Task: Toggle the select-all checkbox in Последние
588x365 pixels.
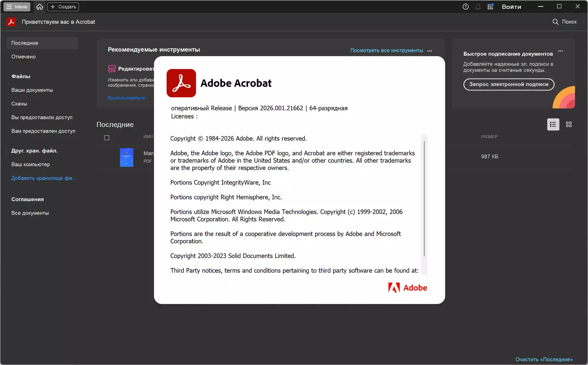Action: tap(107, 138)
